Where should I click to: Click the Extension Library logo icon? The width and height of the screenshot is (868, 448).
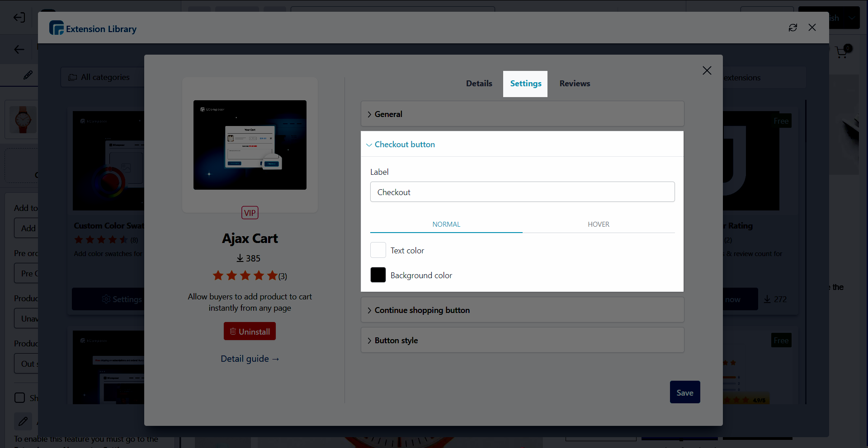[x=57, y=28]
